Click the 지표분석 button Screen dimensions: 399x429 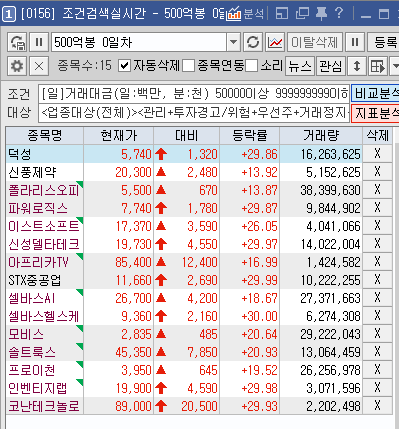tap(375, 113)
